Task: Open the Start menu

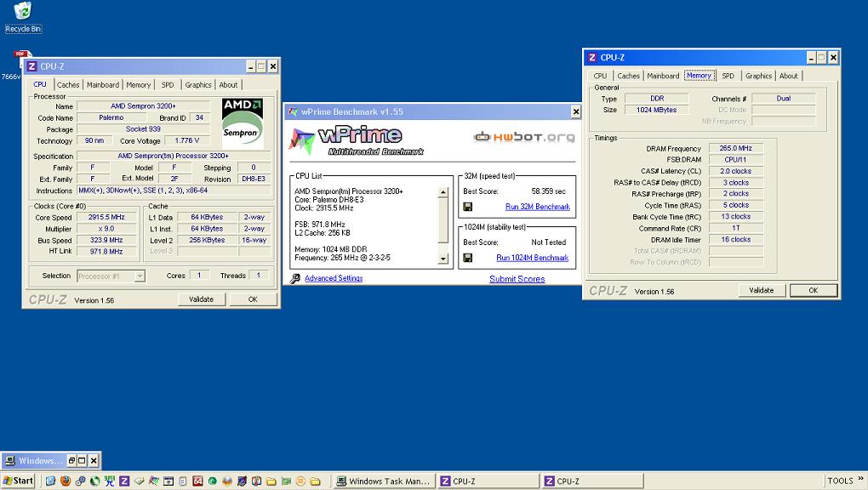Action: pos(18,481)
